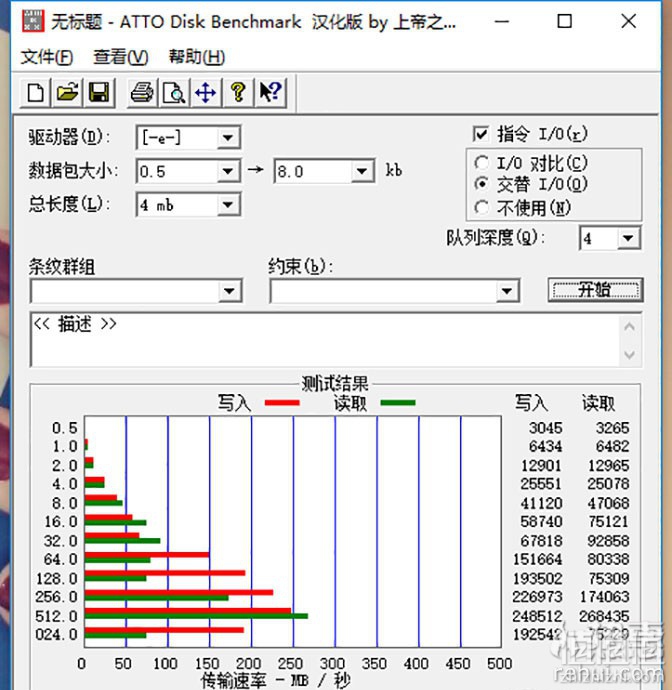This screenshot has width=672, height=690.
Task: Click the 写入 results column header
Action: 532,403
